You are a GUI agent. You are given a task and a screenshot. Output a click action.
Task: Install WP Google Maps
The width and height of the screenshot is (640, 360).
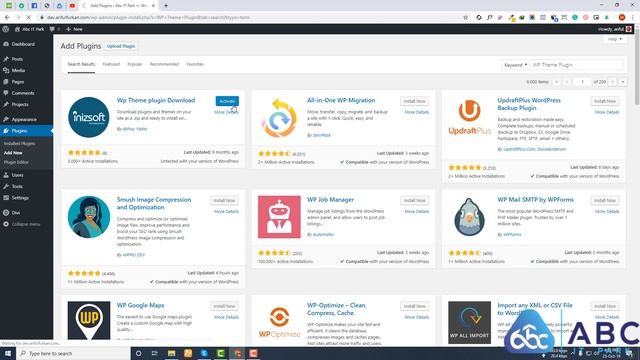pos(224,306)
